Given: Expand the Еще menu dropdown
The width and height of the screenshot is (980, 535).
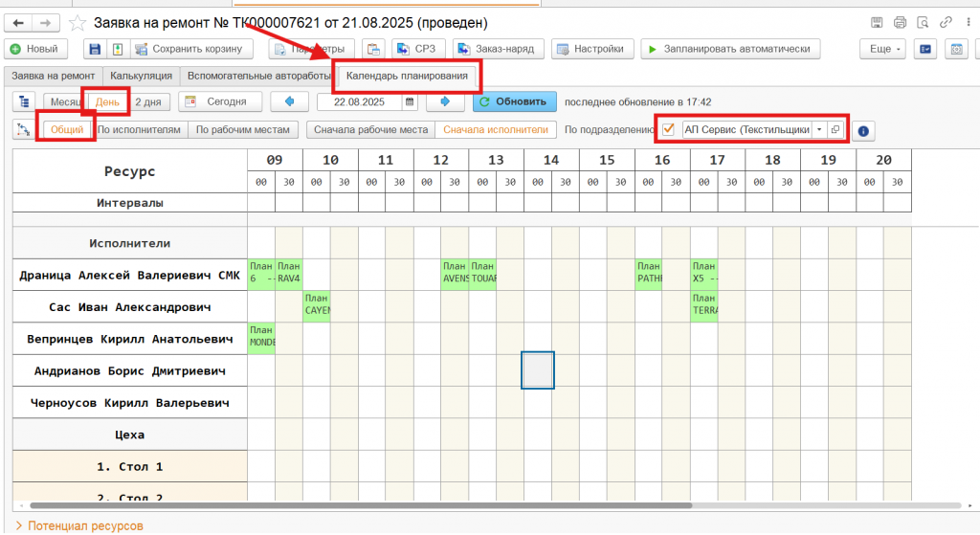Looking at the screenshot, I should click(x=881, y=49).
